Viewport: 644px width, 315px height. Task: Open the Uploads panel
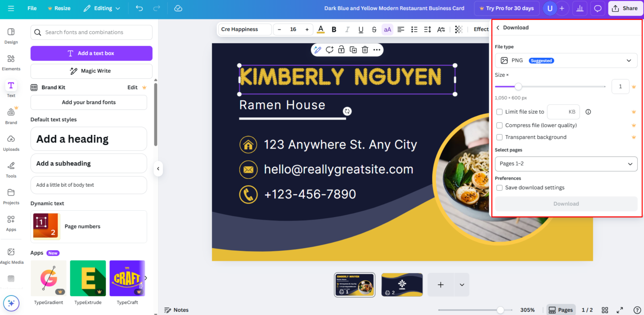point(11,142)
